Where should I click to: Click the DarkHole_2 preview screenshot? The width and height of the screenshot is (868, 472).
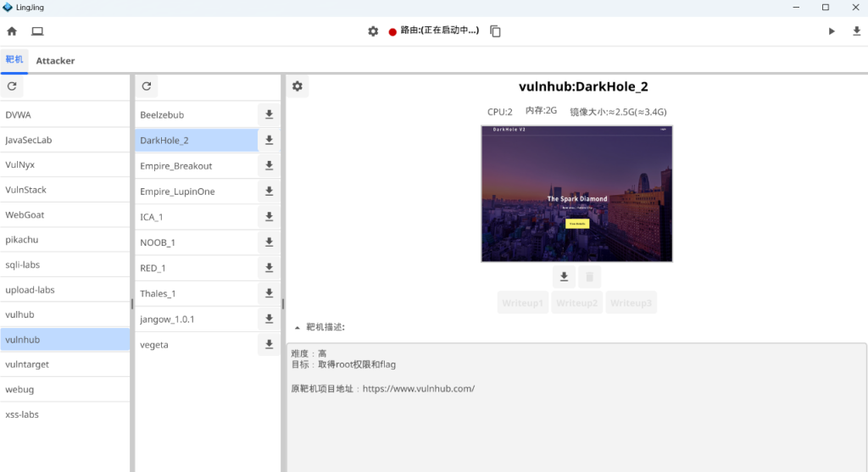click(576, 194)
